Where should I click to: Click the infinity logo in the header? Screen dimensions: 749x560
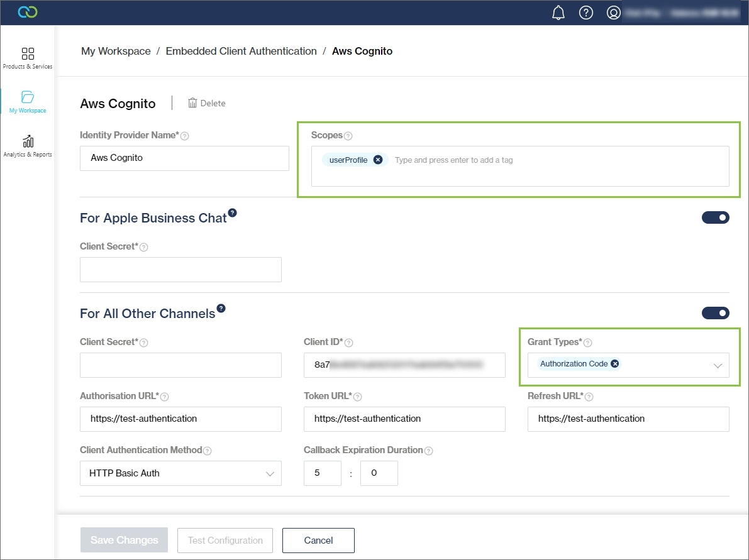28,12
